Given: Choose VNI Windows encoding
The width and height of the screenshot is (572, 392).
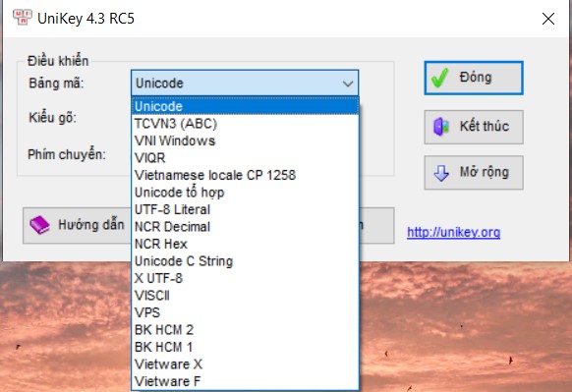Looking at the screenshot, I should click(245, 140).
